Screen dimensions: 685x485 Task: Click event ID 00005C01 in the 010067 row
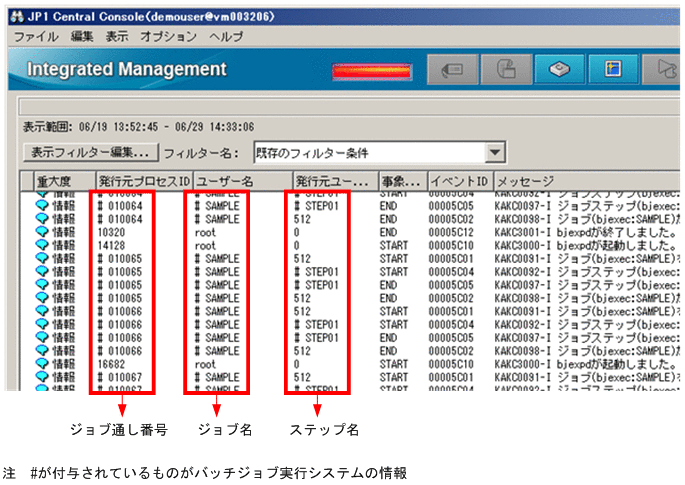[451, 377]
